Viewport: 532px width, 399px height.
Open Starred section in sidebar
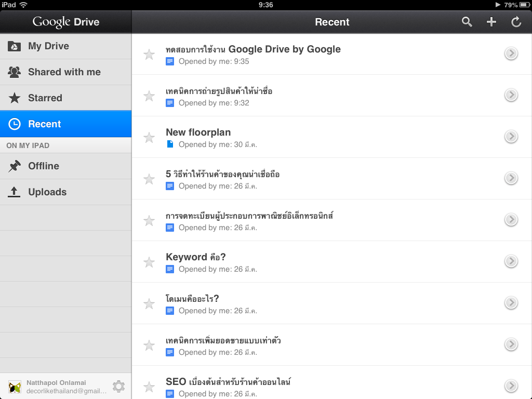(x=66, y=98)
